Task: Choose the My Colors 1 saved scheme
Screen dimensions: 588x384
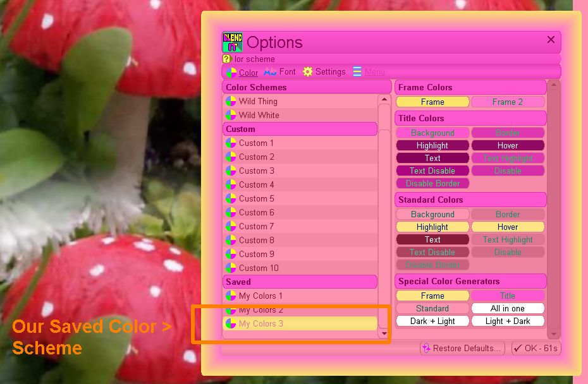Action: [x=260, y=296]
